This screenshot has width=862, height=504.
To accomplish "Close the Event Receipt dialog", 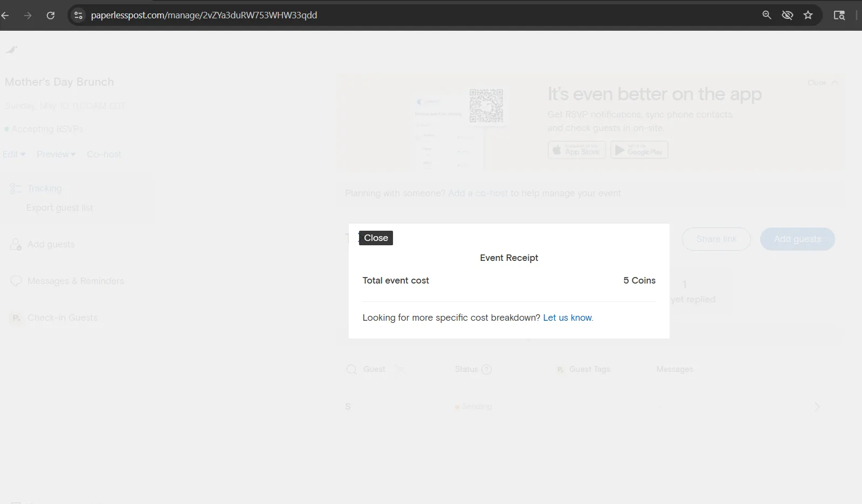I will [x=376, y=238].
